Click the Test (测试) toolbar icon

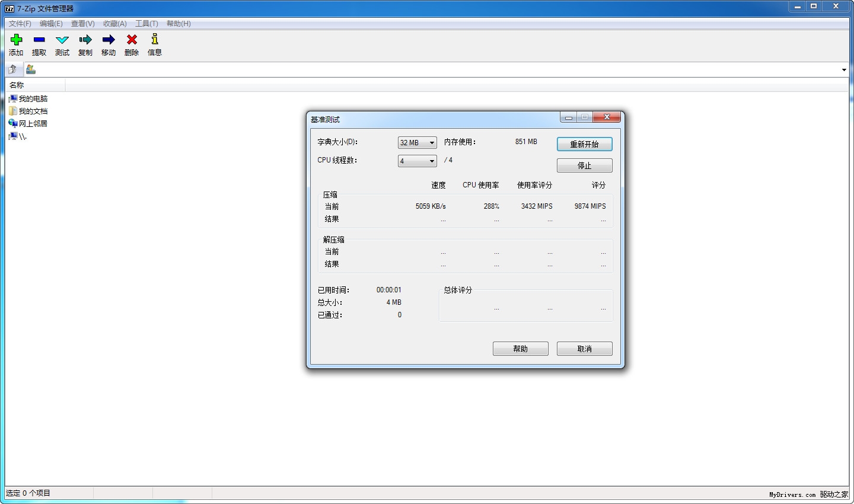(62, 40)
